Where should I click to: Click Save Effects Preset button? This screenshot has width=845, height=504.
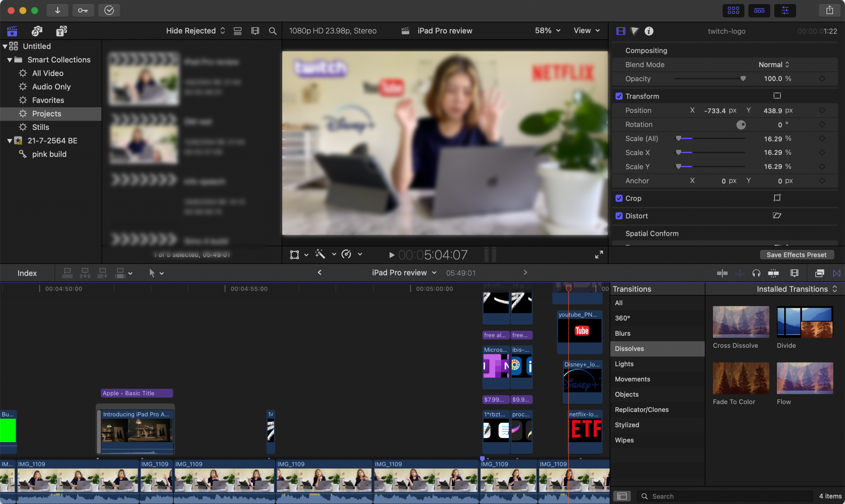pos(797,255)
